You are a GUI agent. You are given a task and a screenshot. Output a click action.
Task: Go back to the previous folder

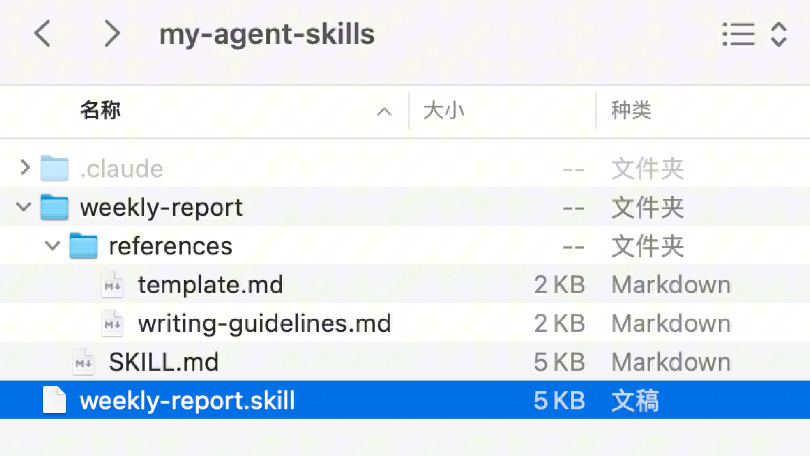42,35
